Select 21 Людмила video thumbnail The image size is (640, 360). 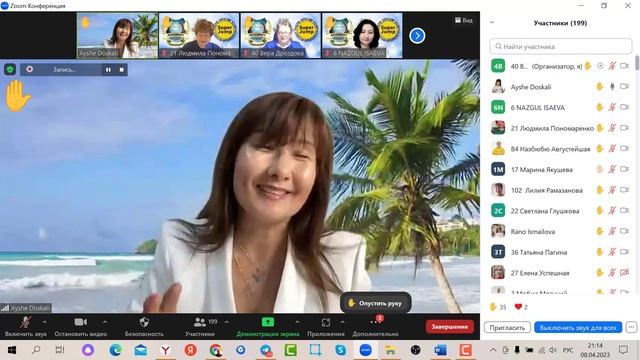point(199,36)
